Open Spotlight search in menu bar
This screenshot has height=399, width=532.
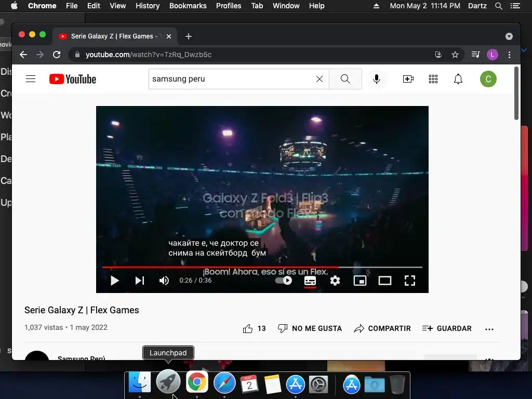498,6
